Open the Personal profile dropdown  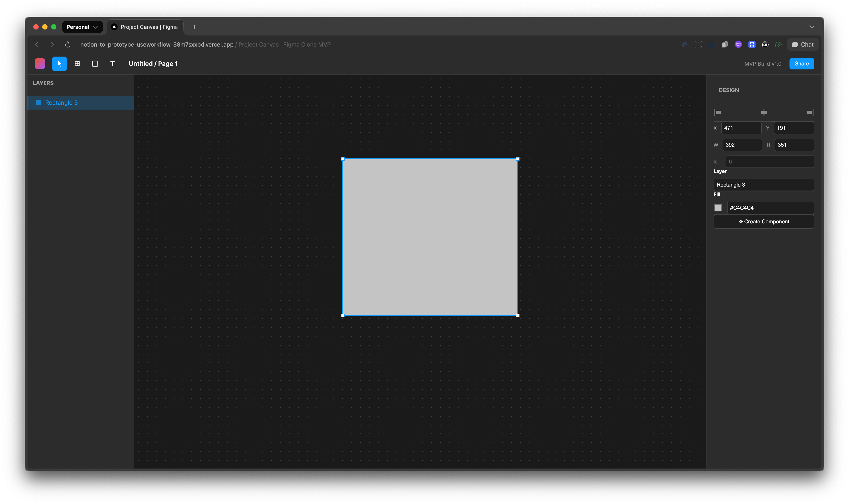[82, 27]
